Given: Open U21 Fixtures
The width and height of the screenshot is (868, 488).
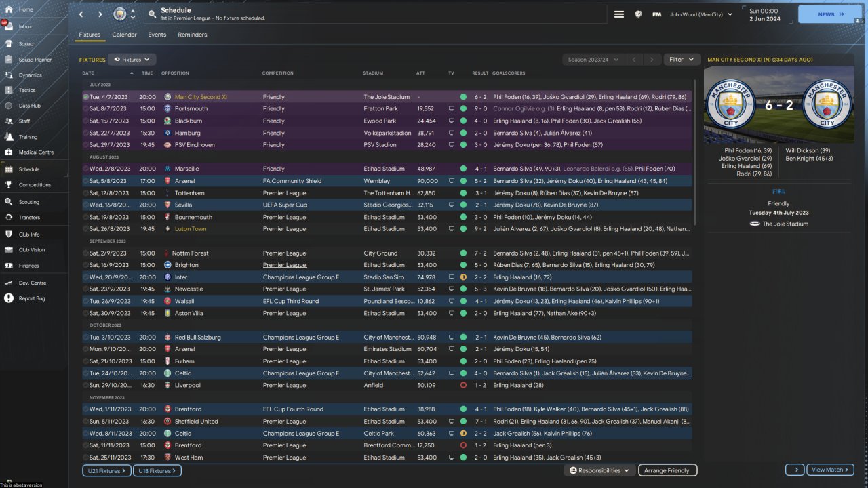Looking at the screenshot, I should point(105,470).
